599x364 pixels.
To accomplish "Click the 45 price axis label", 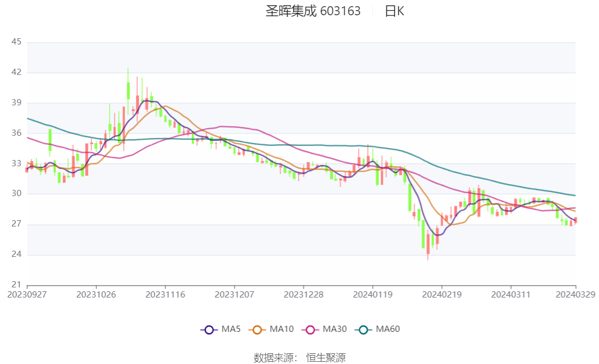I will (x=16, y=42).
